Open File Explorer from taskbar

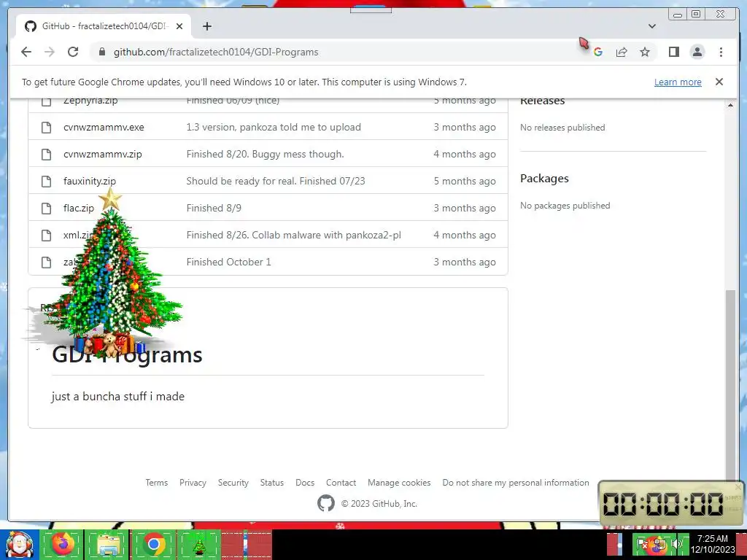click(x=108, y=544)
